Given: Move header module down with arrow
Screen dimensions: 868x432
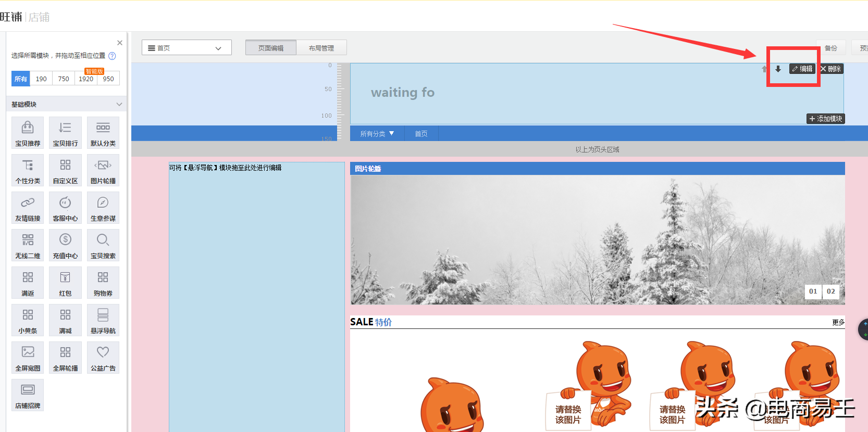Looking at the screenshot, I should [778, 69].
